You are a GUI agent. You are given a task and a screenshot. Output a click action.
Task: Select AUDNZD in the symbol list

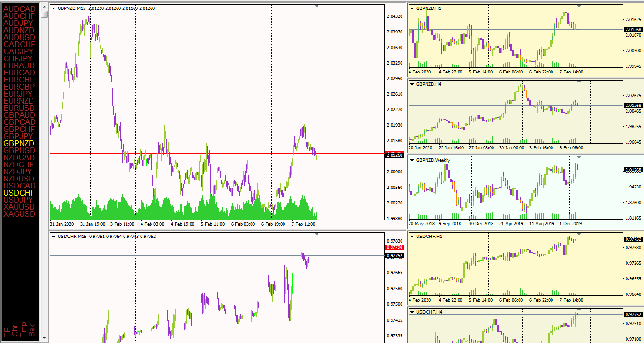[x=19, y=30]
